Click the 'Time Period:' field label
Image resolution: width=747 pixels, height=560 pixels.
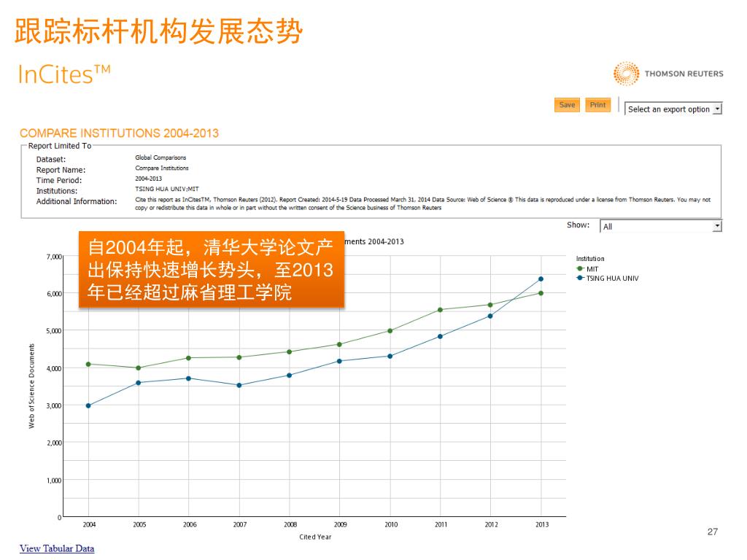click(59, 181)
